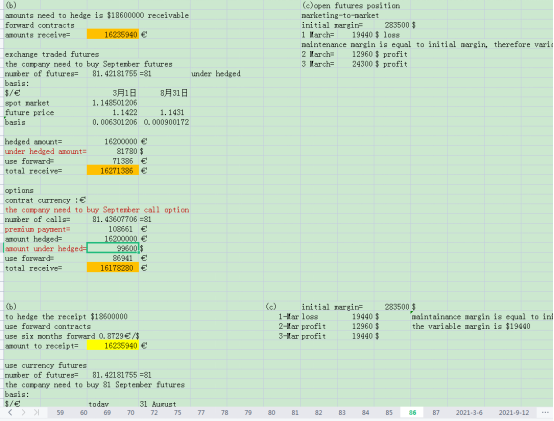Select the use forward value 71386

pyautogui.click(x=123, y=161)
